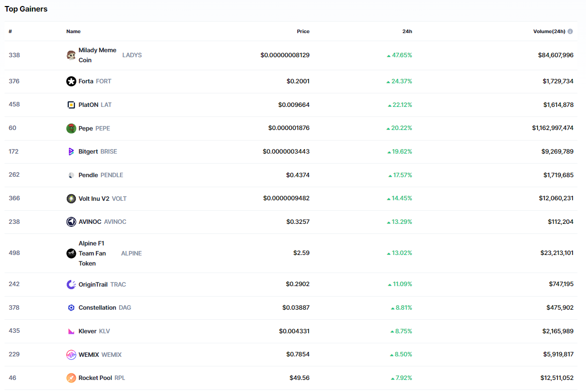The width and height of the screenshot is (586, 392).
Task: Click the Volume(24h) column header text
Action: pos(549,32)
